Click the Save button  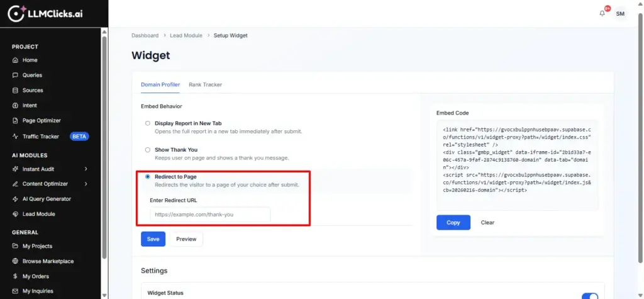pyautogui.click(x=153, y=239)
